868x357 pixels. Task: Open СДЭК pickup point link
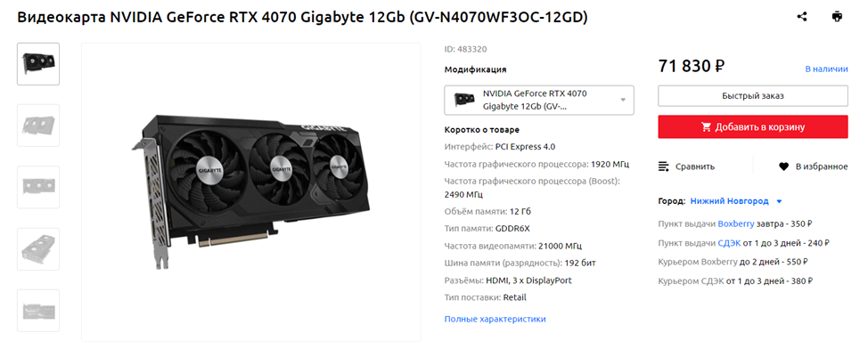[x=731, y=243]
